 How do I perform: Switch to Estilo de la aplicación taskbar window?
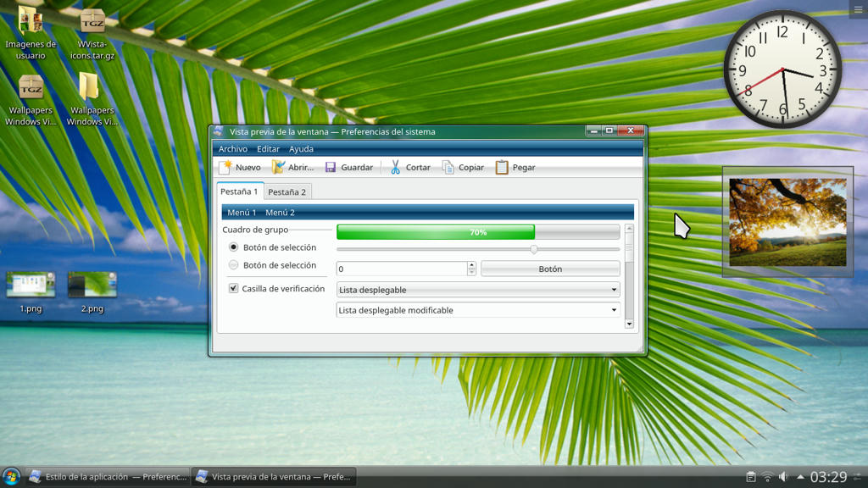108,476
